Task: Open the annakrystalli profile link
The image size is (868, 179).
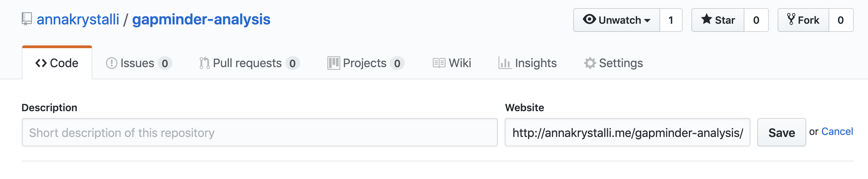Action: coord(78,19)
